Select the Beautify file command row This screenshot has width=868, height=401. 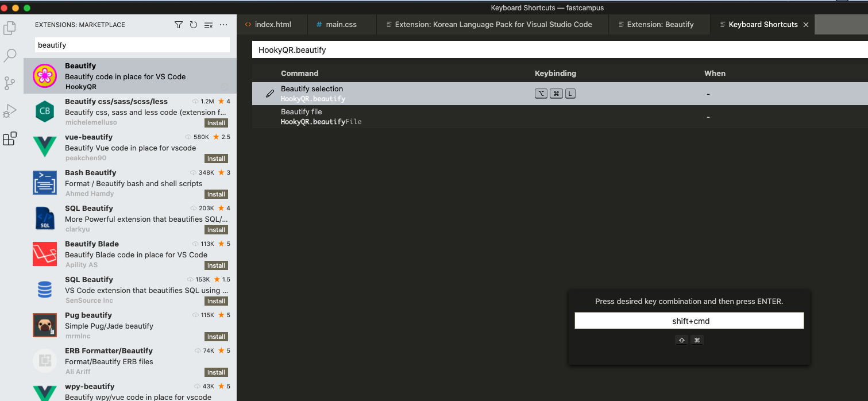pyautogui.click(x=560, y=117)
